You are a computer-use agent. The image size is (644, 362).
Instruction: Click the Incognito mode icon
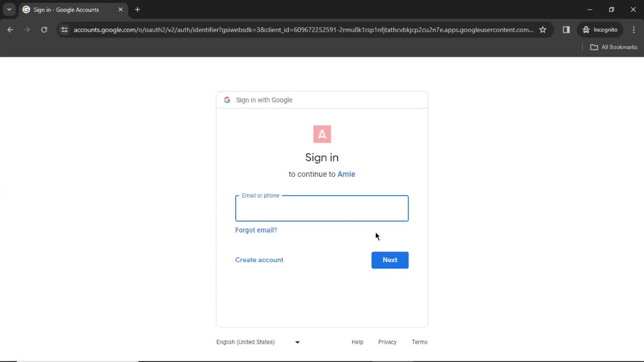pos(585,29)
